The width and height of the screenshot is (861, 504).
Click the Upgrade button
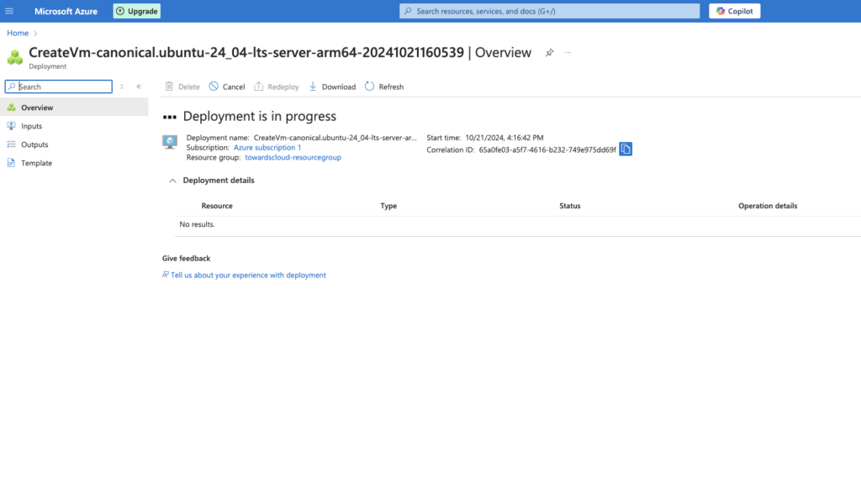tap(137, 11)
